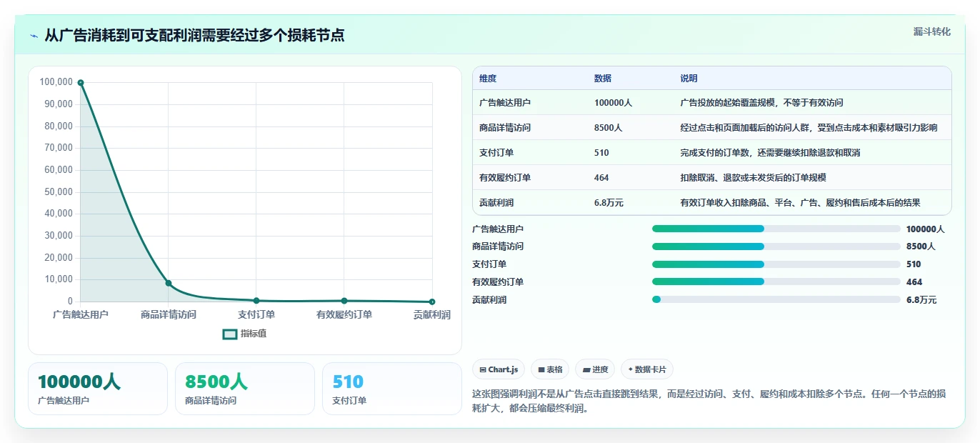Click the lightning icon beside the header title
Viewport: 980px width, 443px height.
tap(34, 36)
